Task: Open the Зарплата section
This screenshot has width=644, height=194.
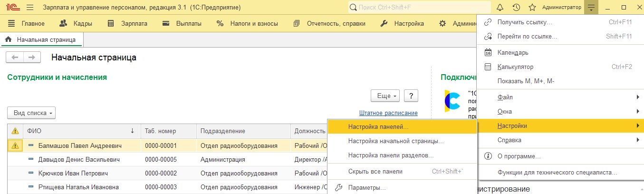Action: pos(127,23)
